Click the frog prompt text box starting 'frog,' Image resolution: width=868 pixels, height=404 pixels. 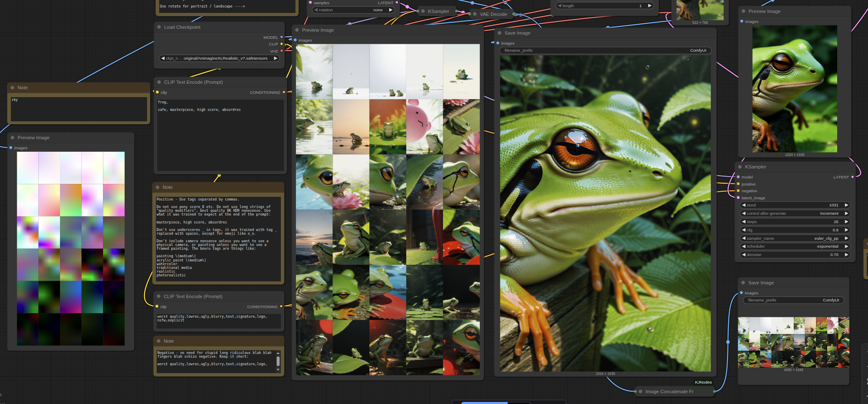[x=220, y=135]
